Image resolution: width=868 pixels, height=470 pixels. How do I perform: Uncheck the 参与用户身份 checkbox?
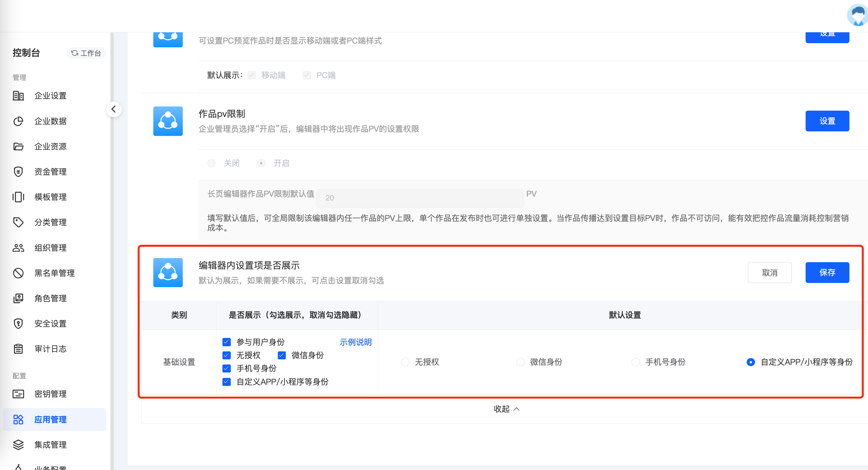(x=227, y=342)
